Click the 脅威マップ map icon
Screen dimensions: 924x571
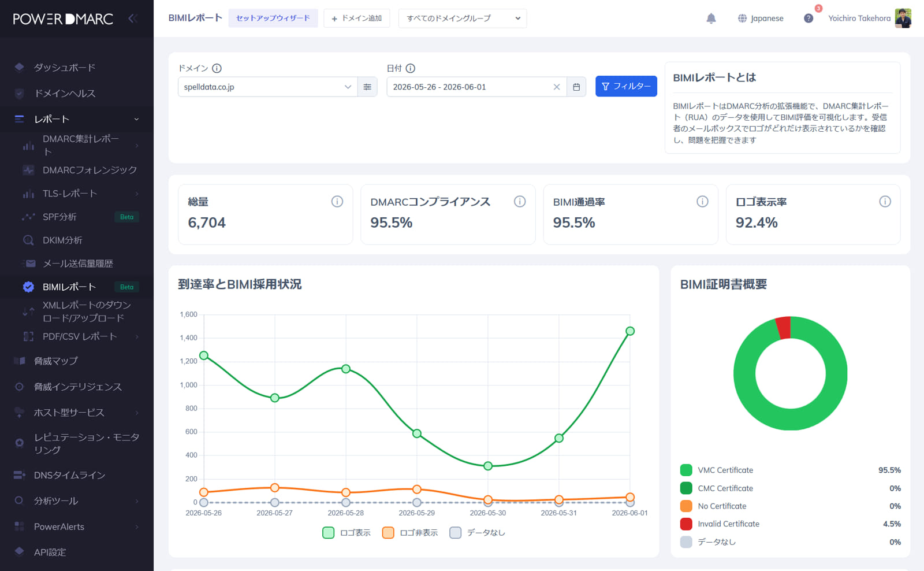[19, 361]
